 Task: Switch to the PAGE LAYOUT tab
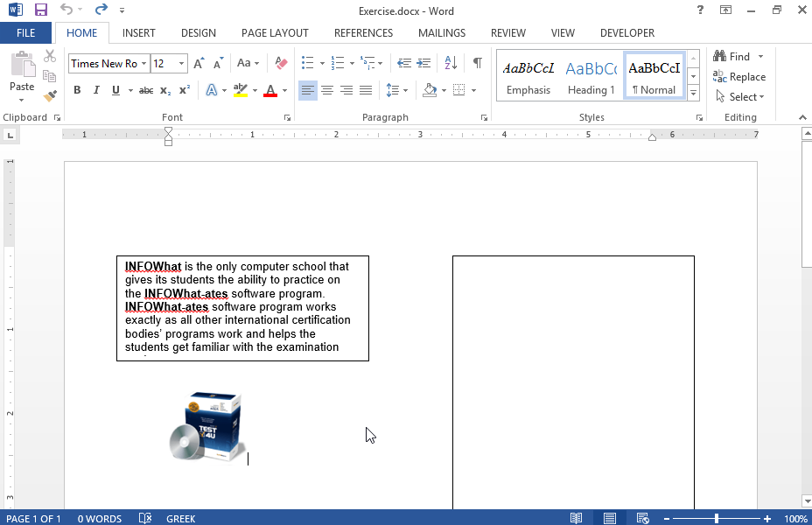click(275, 33)
